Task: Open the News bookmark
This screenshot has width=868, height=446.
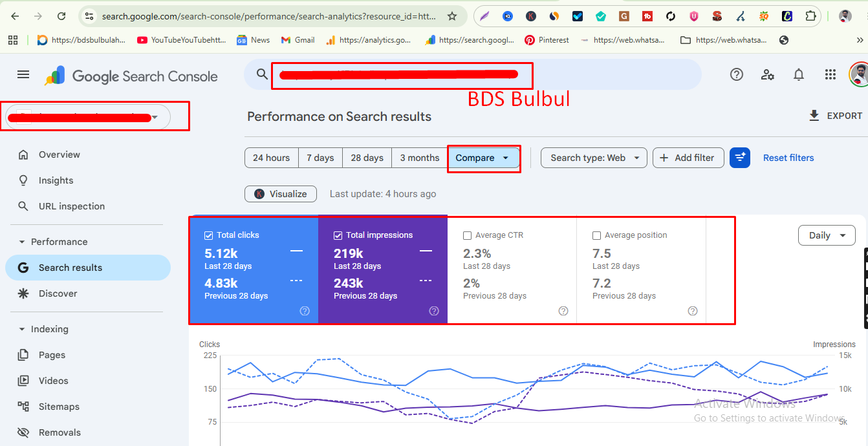Action: [254, 40]
